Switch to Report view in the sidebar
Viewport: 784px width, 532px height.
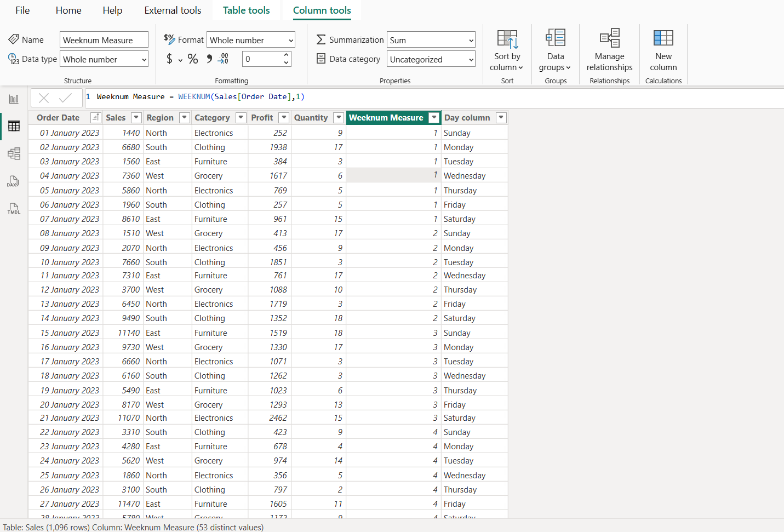coord(14,99)
